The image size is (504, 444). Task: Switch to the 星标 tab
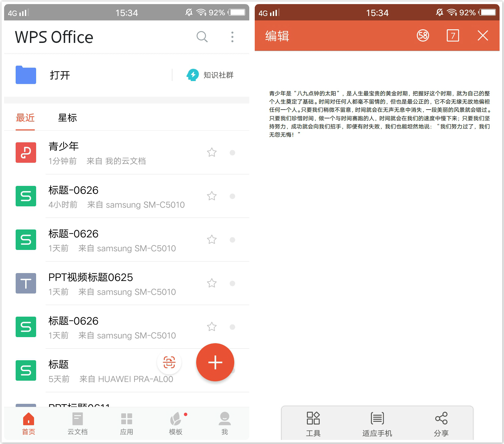[x=67, y=118]
